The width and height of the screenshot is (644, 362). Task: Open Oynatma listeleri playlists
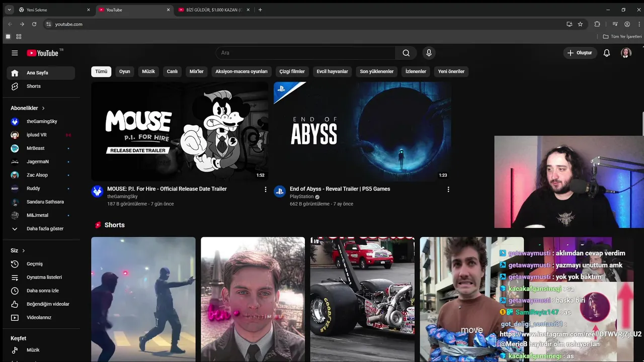pyautogui.click(x=41, y=277)
